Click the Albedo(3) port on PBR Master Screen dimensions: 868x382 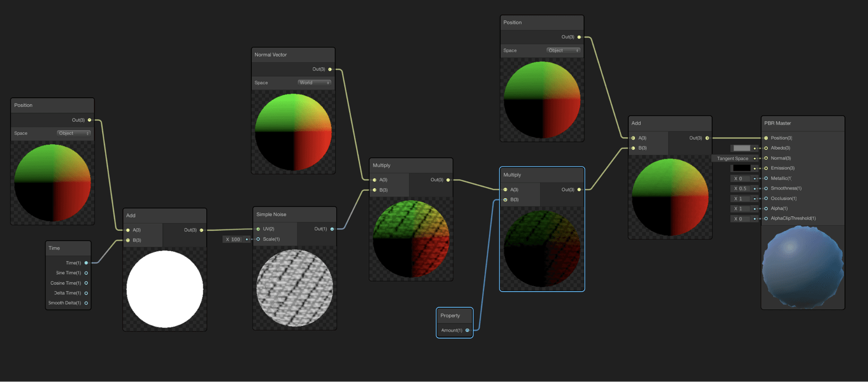coord(766,148)
